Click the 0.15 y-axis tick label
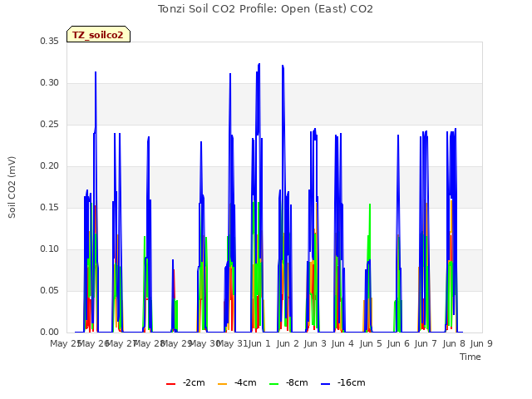This screenshot has width=532, height=399. click(x=50, y=207)
